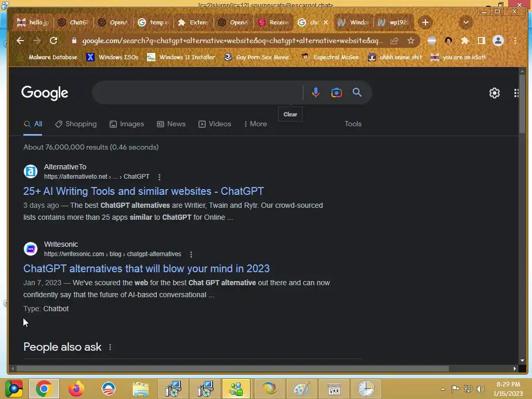Select the Shopping results filter
532x399 pixels.
pyautogui.click(x=76, y=124)
